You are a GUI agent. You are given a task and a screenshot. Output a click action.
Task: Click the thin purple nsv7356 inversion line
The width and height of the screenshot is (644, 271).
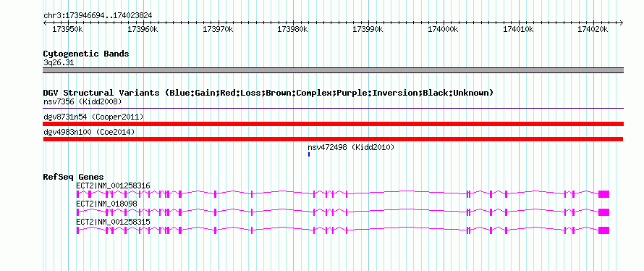pos(333,109)
